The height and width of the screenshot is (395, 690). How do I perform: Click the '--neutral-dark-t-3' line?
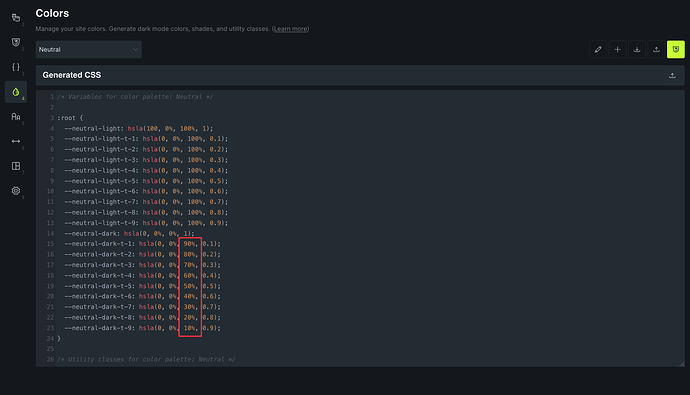pos(143,265)
